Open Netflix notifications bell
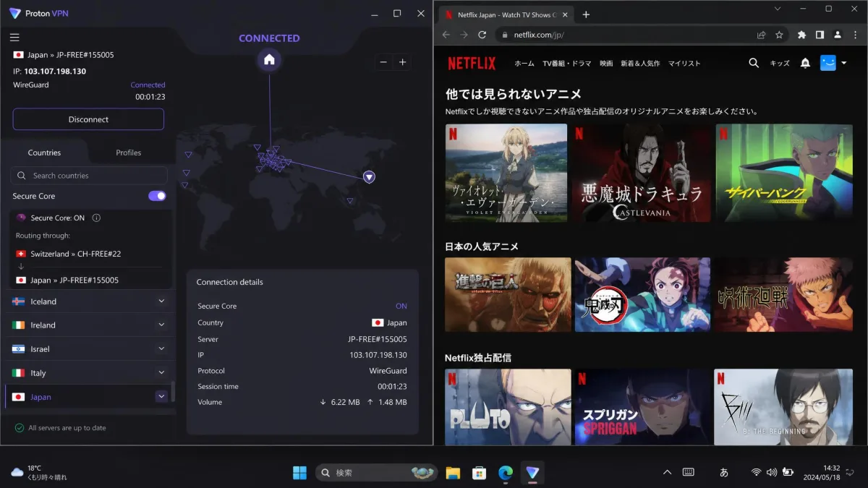This screenshot has width=868, height=488. tap(805, 64)
